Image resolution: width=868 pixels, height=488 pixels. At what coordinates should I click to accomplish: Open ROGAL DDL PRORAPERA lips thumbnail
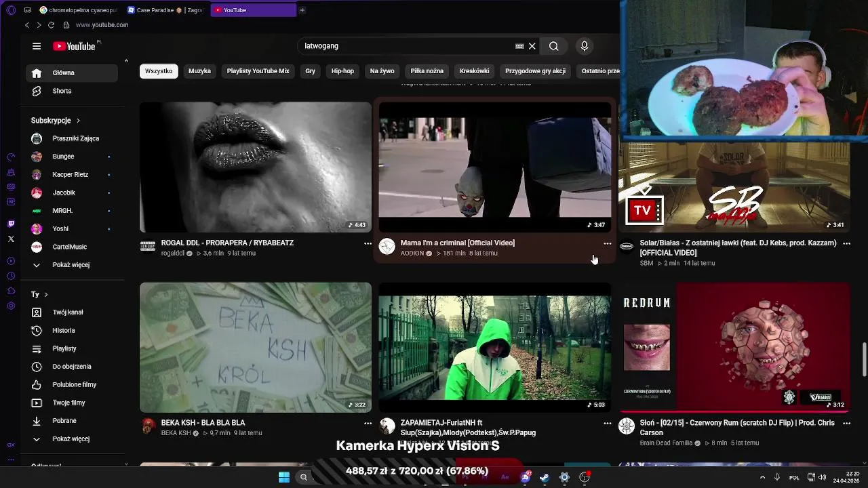coord(256,167)
